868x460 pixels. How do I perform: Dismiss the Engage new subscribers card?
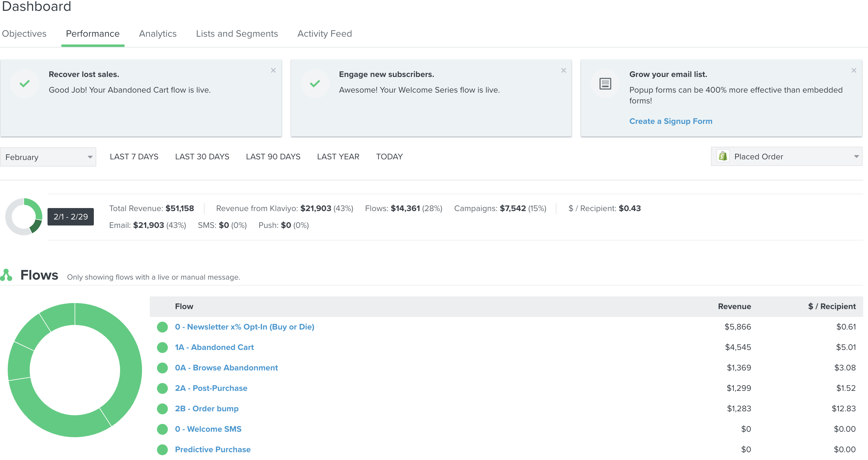pos(563,70)
